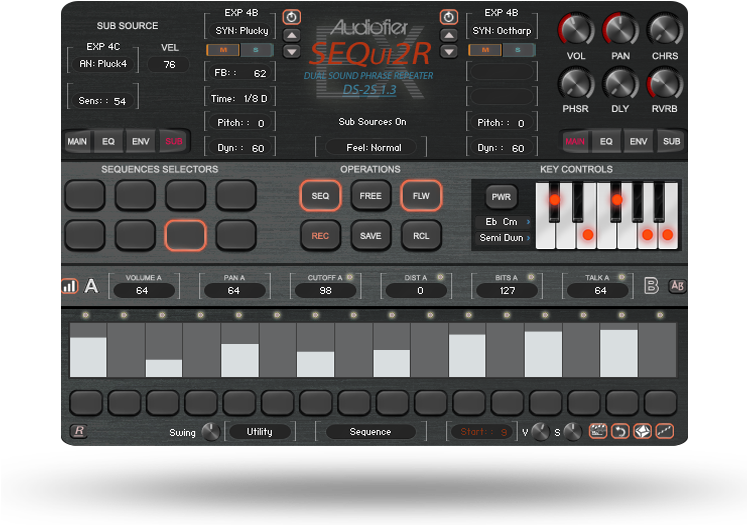Toggle the M button under SYN: Octharp
This screenshot has width=747, height=525.
[485, 50]
